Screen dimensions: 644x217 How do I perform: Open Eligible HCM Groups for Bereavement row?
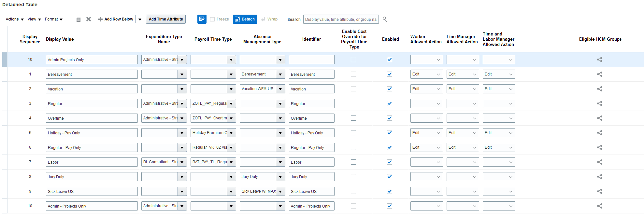coord(599,74)
